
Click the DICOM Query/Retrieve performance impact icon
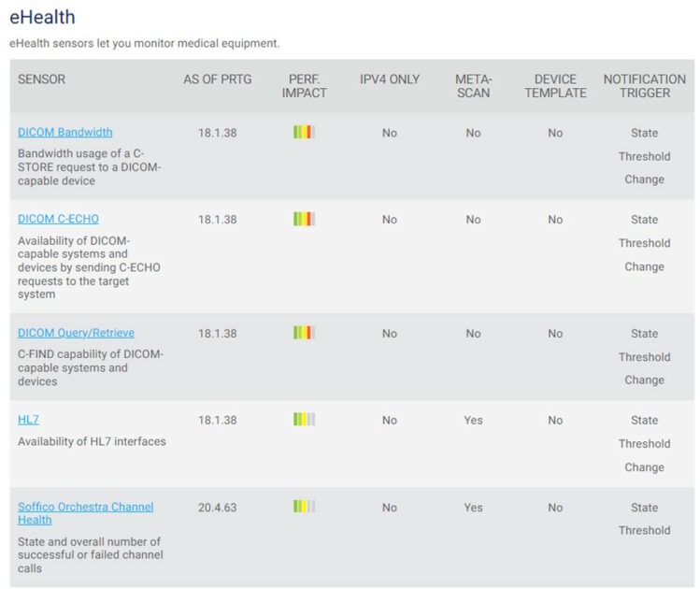click(x=304, y=333)
